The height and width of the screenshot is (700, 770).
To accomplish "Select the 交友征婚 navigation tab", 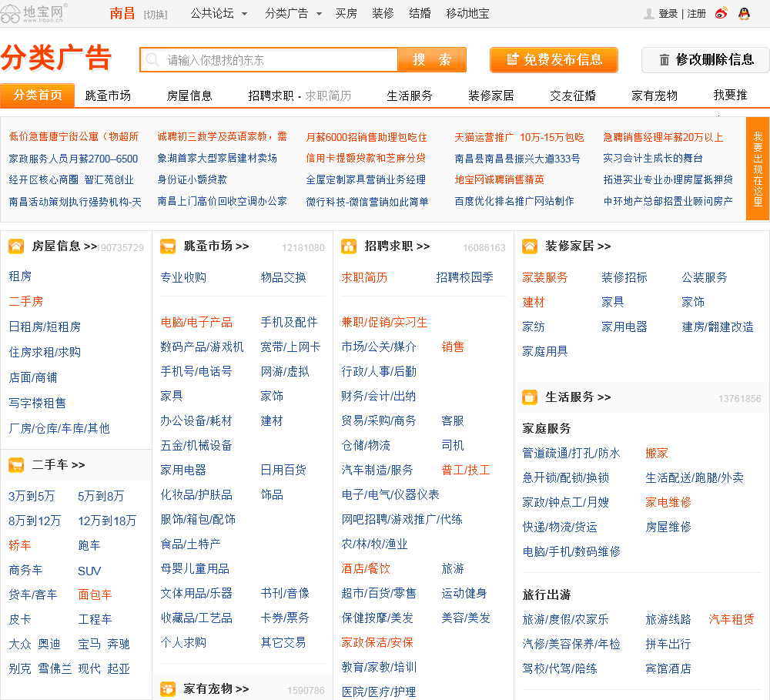I will coord(573,95).
